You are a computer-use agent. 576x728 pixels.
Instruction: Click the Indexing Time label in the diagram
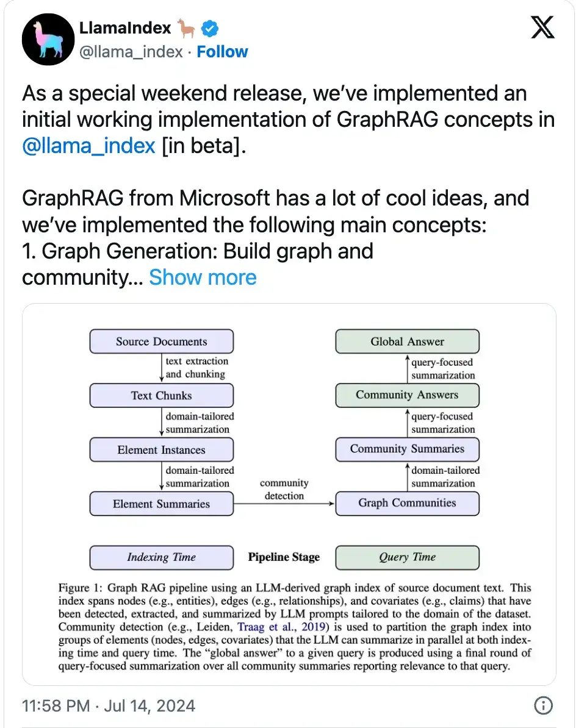[161, 557]
